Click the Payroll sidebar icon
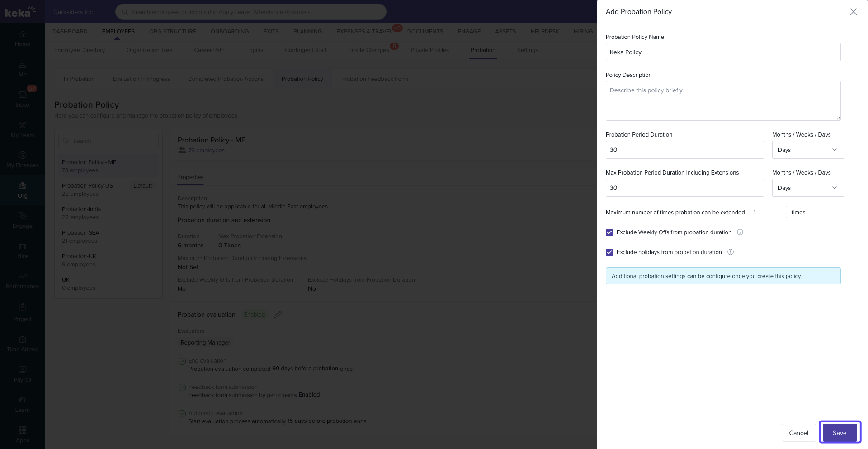 click(x=23, y=370)
